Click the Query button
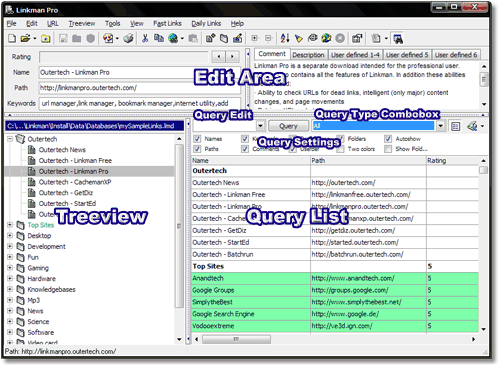 click(x=288, y=126)
